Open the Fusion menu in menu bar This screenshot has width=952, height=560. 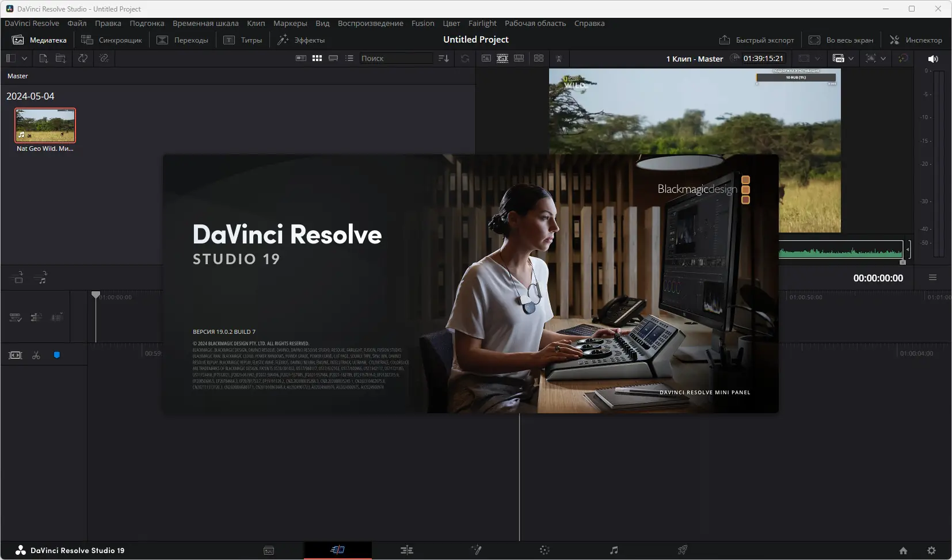pyautogui.click(x=422, y=23)
